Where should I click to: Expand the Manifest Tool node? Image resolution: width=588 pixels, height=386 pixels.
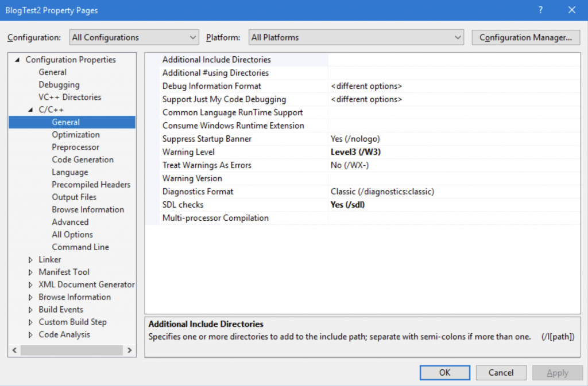[30, 272]
